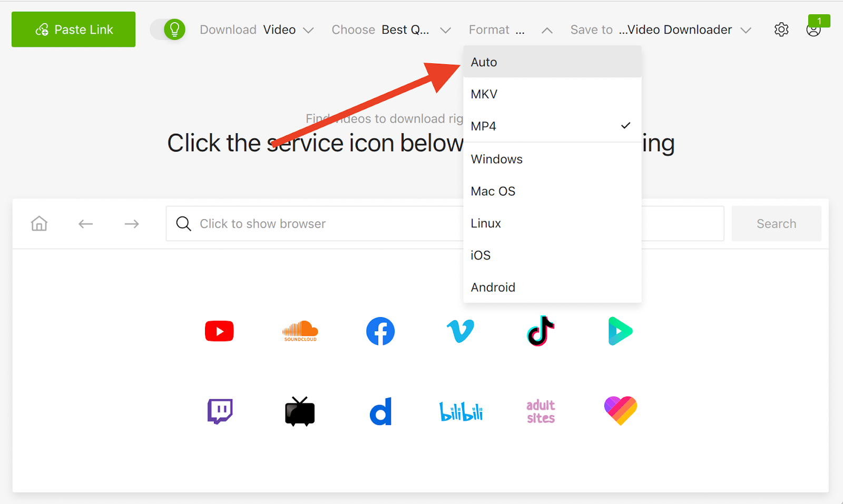Toggle the Smart Mode lightbulb switch
The image size is (843, 504).
click(x=168, y=29)
